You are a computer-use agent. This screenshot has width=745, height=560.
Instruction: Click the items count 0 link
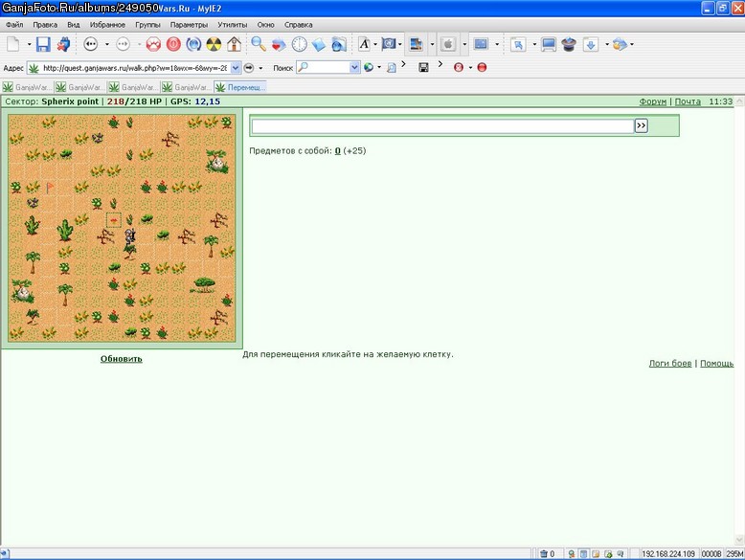(337, 150)
